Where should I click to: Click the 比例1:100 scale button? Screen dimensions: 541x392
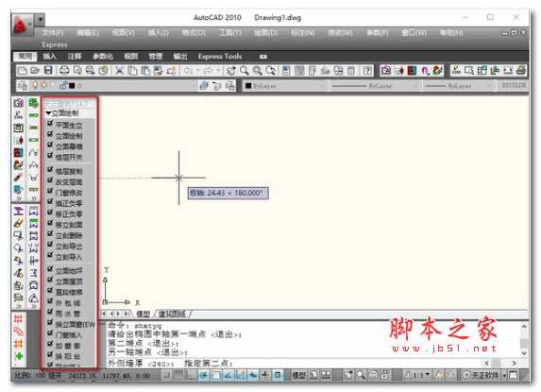30,375
